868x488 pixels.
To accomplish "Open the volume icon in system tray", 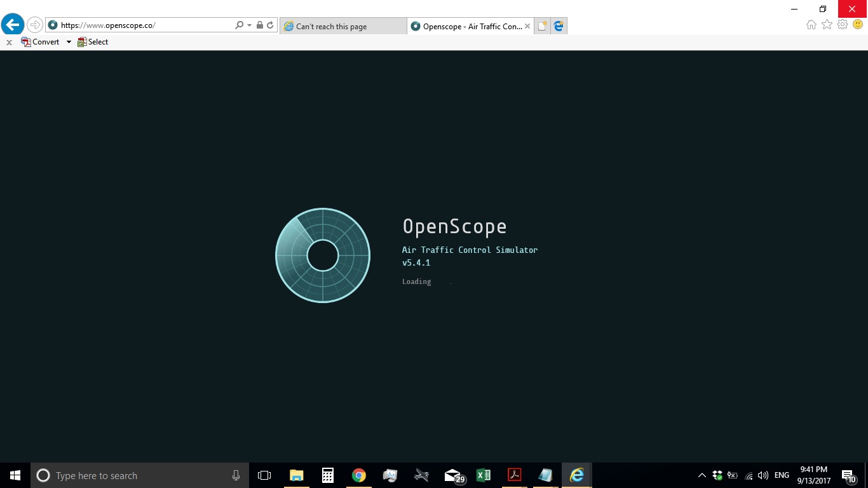I will (762, 475).
